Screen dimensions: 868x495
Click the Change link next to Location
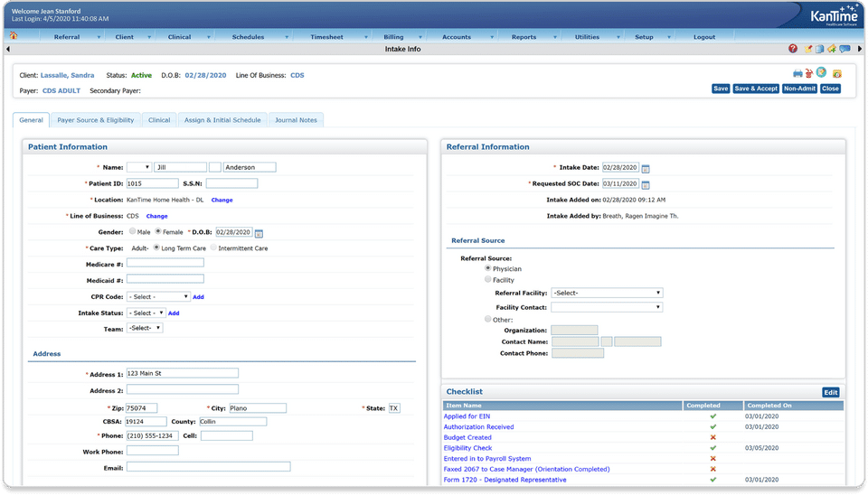(222, 200)
